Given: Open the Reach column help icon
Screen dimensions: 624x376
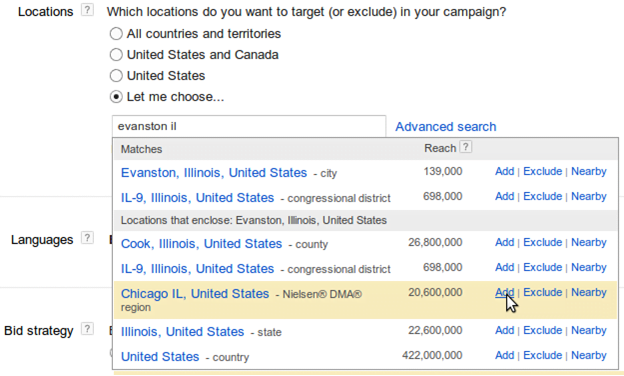Looking at the screenshot, I should tap(466, 147).
